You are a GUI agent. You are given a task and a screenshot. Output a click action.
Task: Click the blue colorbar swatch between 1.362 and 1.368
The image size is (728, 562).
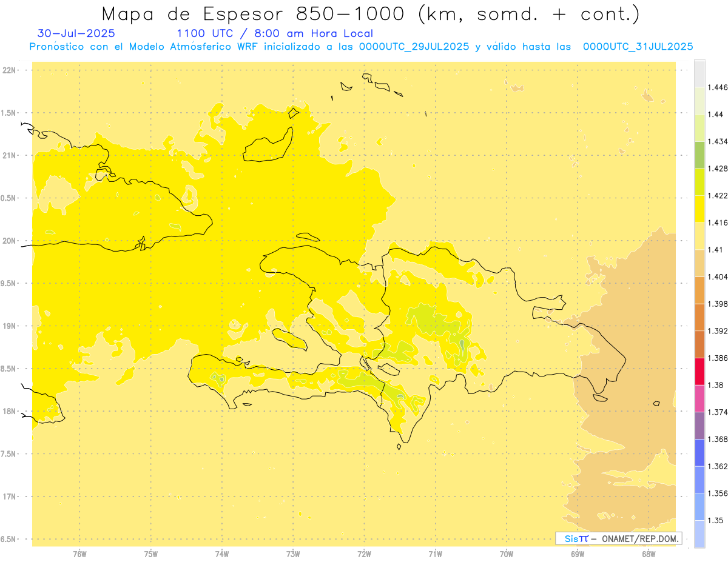[x=699, y=453]
